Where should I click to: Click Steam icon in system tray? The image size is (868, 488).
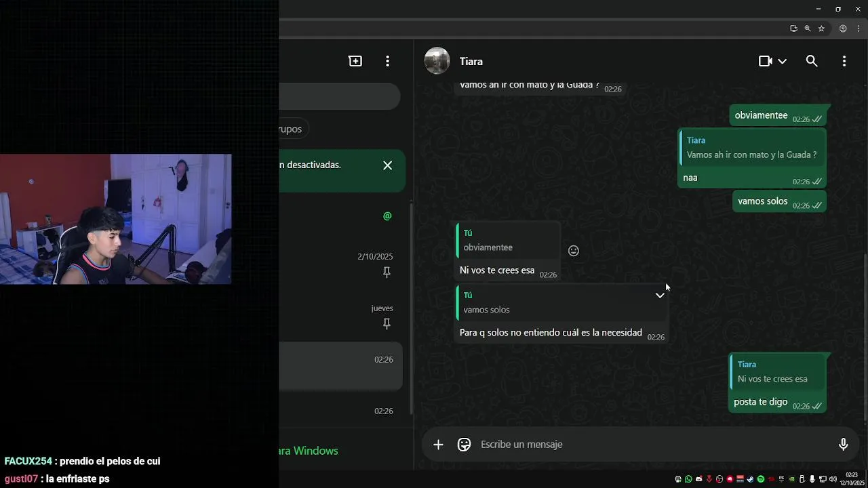point(750,479)
